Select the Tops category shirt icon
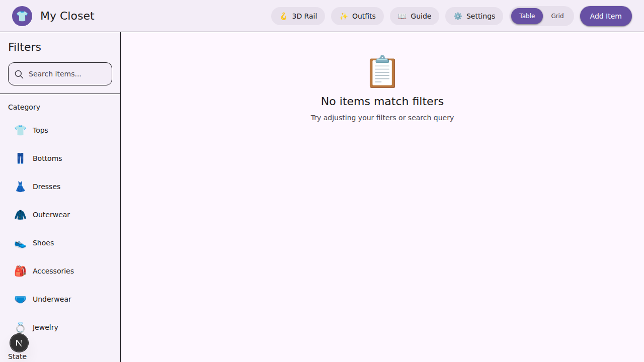The width and height of the screenshot is (644, 362). click(x=20, y=130)
